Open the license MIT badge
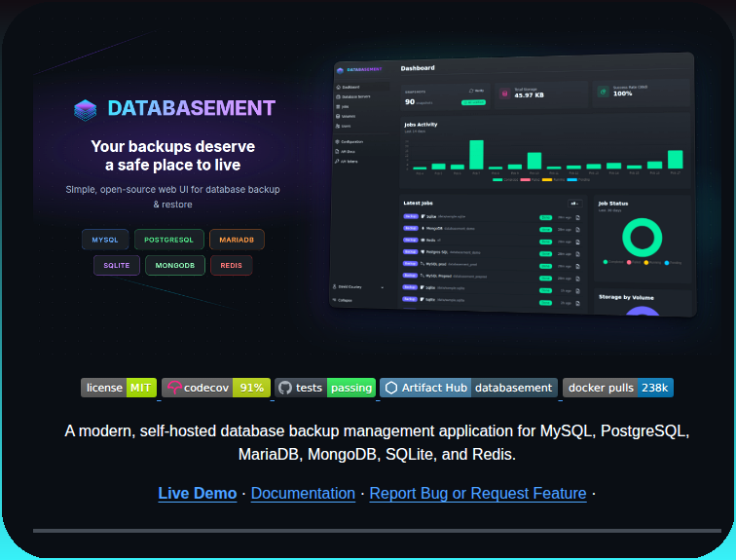Viewport: 736px width, 560px height. pyautogui.click(x=119, y=388)
